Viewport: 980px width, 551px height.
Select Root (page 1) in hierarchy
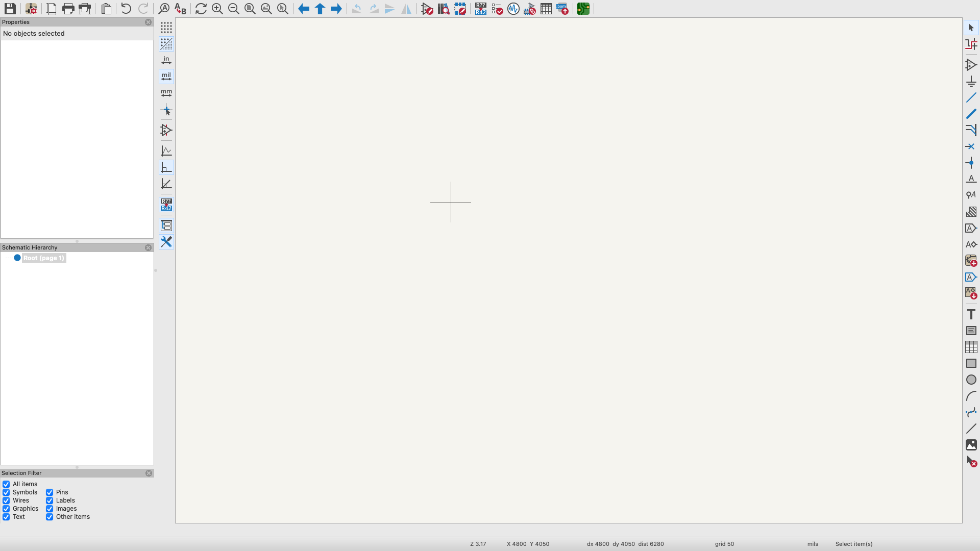point(43,258)
